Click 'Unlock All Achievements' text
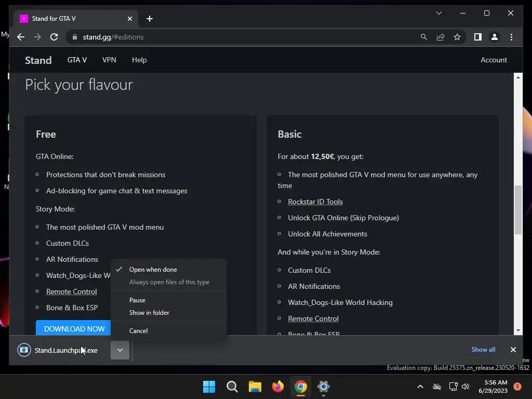The width and height of the screenshot is (532, 399). 327,234
